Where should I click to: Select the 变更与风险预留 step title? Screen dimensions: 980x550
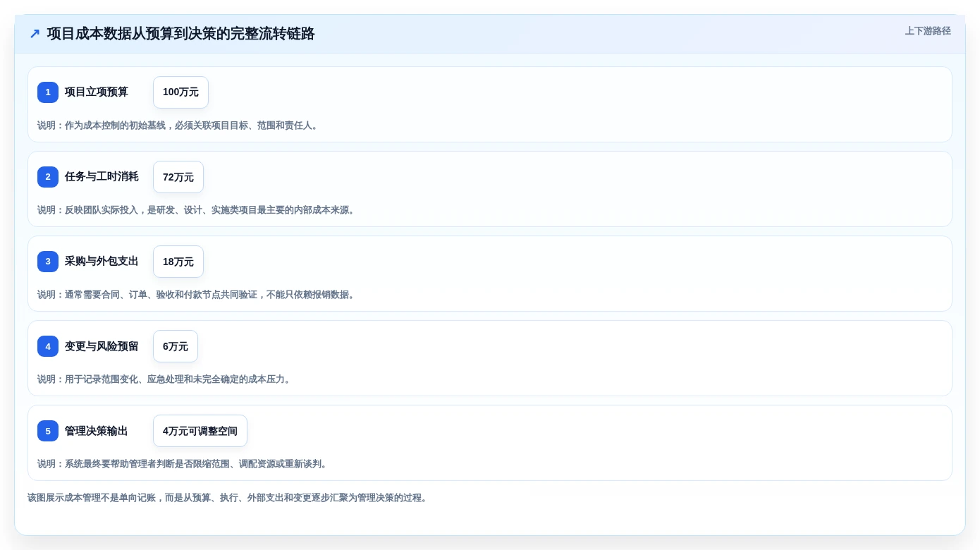[102, 346]
